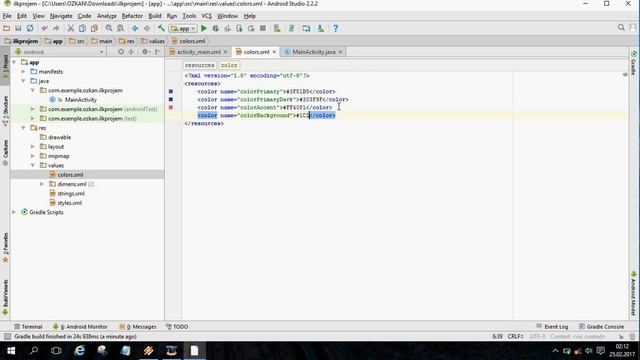Click the AVD Manager toolbar icon
Screen dimensions: 640x360
click(x=277, y=28)
